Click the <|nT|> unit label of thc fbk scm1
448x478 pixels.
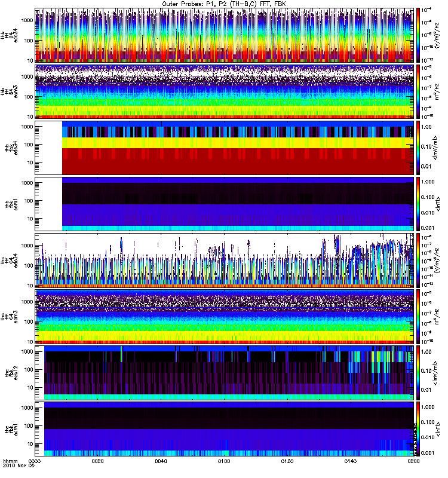(438, 429)
